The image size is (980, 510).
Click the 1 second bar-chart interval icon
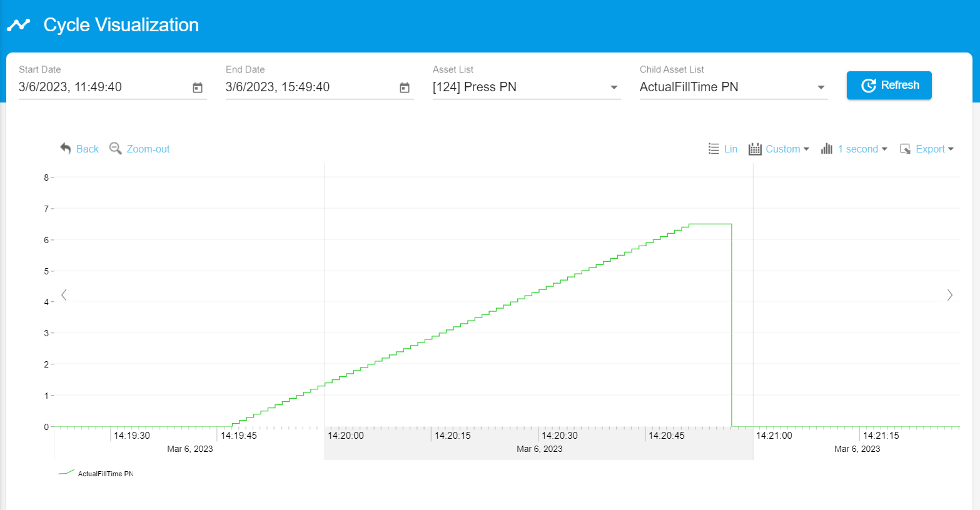click(x=827, y=149)
